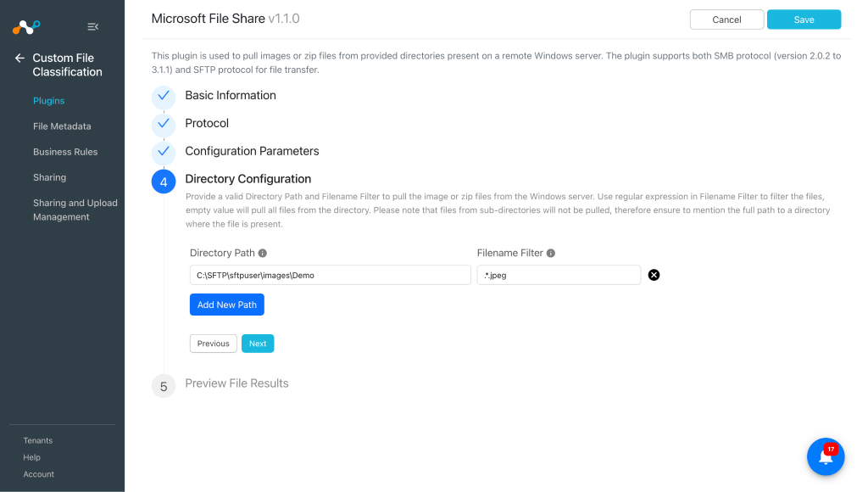Open Business Rules in the sidebar
The image size is (868, 492).
[x=65, y=152]
